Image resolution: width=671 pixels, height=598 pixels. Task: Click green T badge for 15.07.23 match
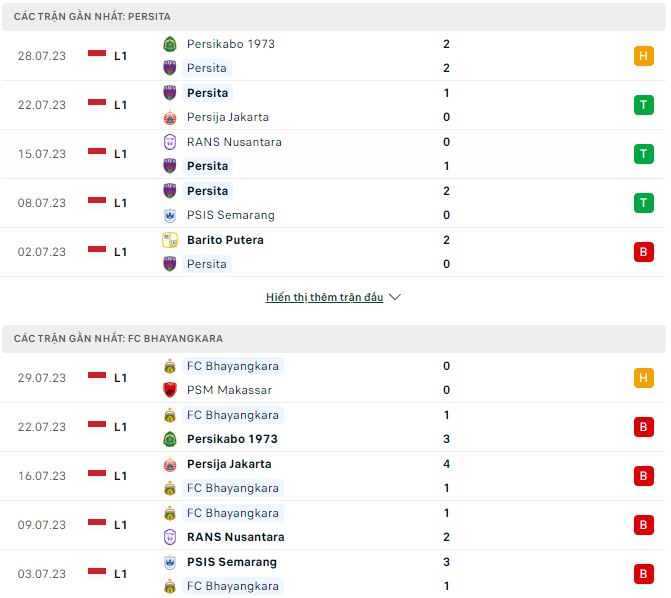coord(643,154)
